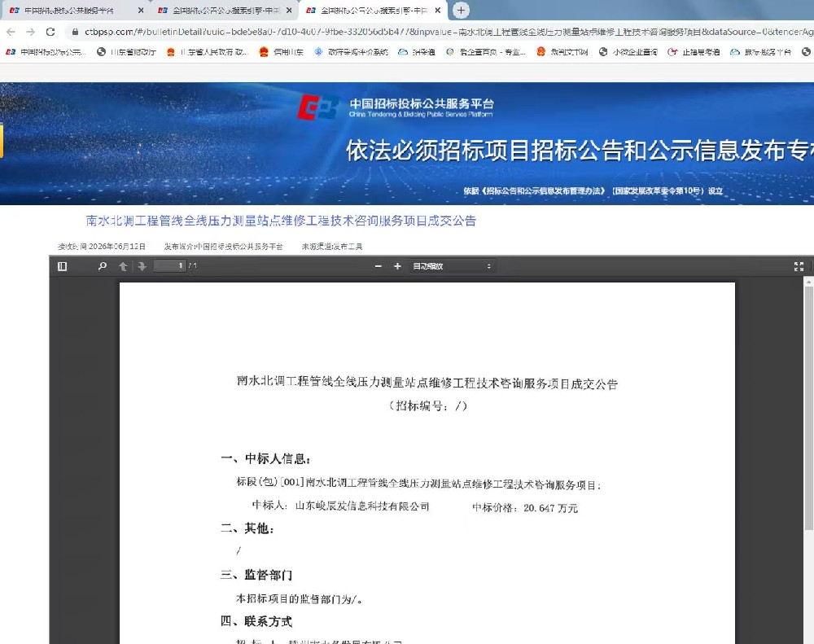The height and width of the screenshot is (644, 814).
Task: Open the 自动缩放 zoom dropdown
Action: tap(452, 266)
